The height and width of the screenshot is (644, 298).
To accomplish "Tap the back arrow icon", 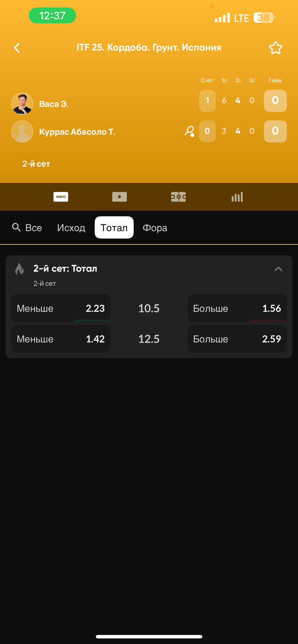I will 17,48.
